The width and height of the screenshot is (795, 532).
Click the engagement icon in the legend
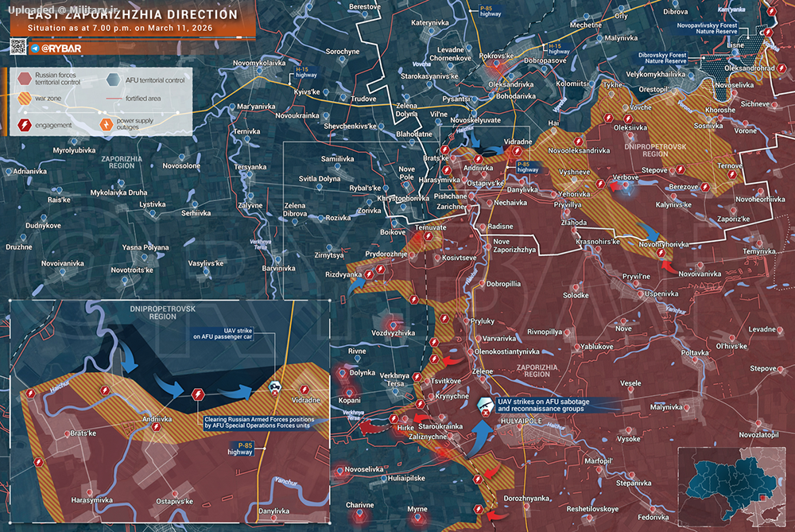pyautogui.click(x=25, y=125)
